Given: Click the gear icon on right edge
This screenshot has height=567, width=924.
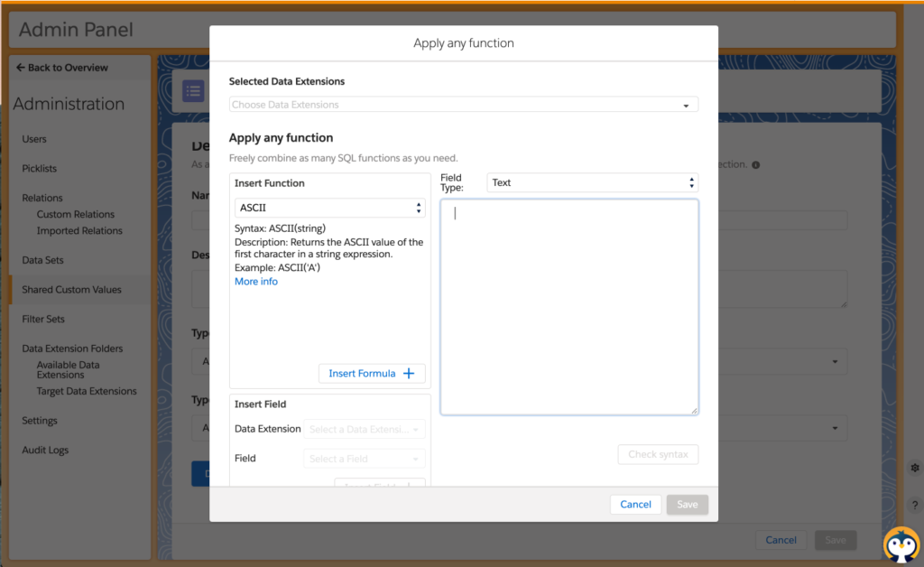Looking at the screenshot, I should [914, 468].
